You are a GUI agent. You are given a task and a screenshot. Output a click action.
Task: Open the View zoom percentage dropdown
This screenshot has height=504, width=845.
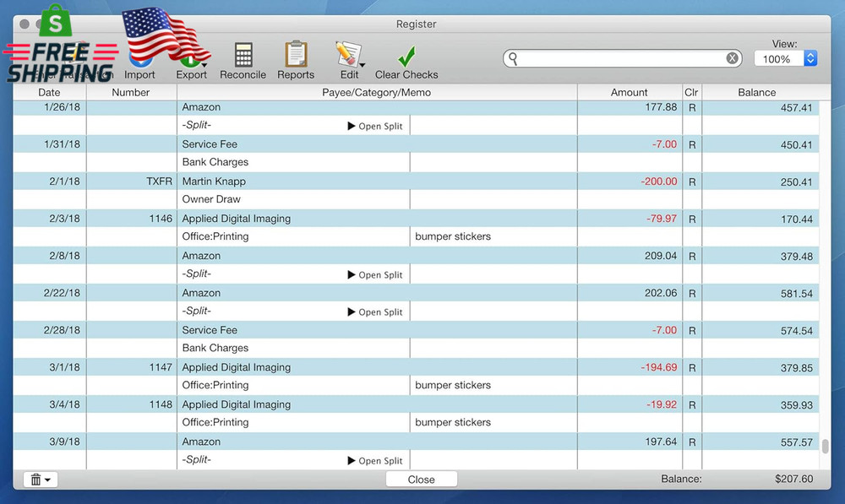[x=777, y=58]
